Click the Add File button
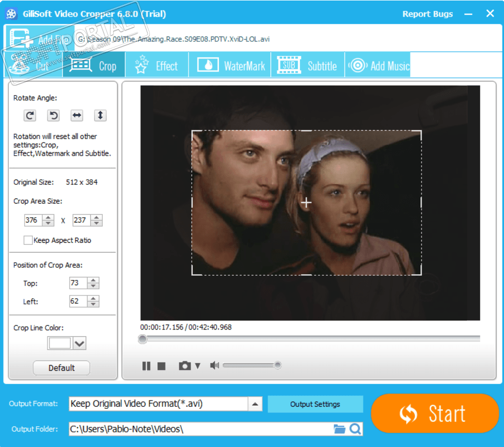Screen dimensions: 504x447 tap(40, 38)
